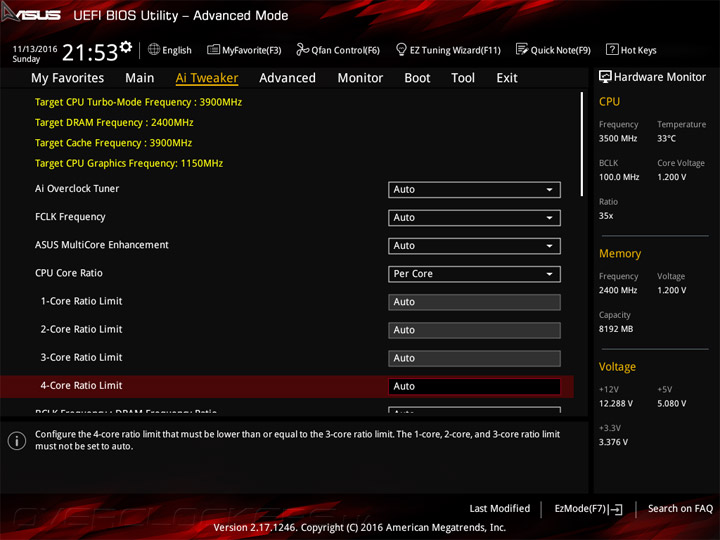Switch to My Favorites tab
This screenshot has width=720, height=540.
(68, 78)
